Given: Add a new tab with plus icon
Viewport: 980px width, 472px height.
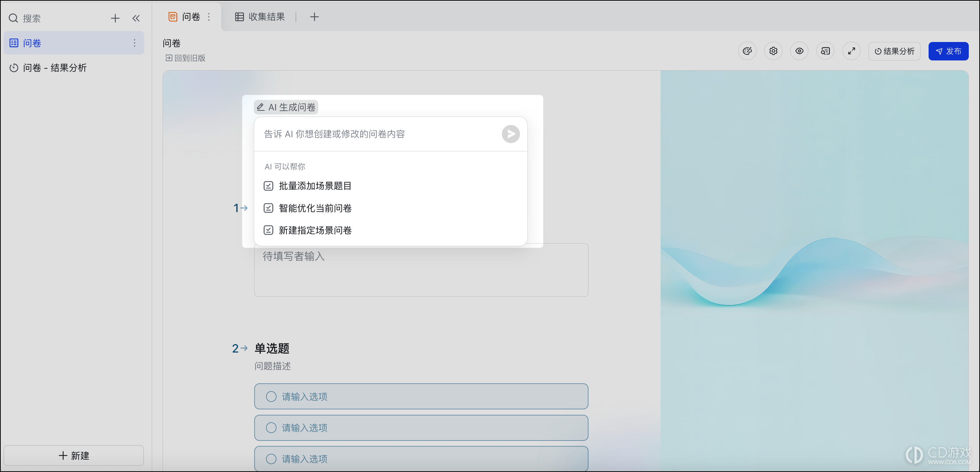Looking at the screenshot, I should [x=314, y=17].
